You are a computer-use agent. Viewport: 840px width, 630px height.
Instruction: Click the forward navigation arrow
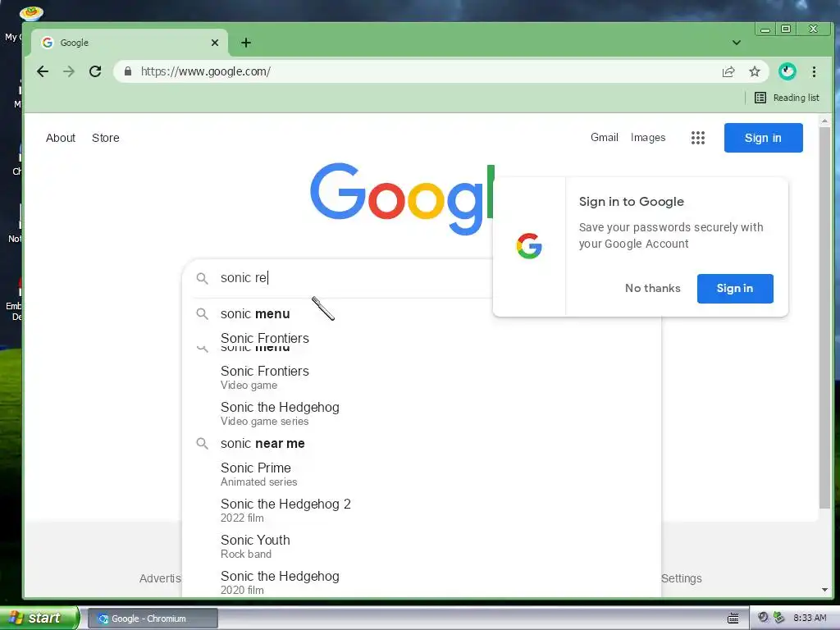pos(69,71)
